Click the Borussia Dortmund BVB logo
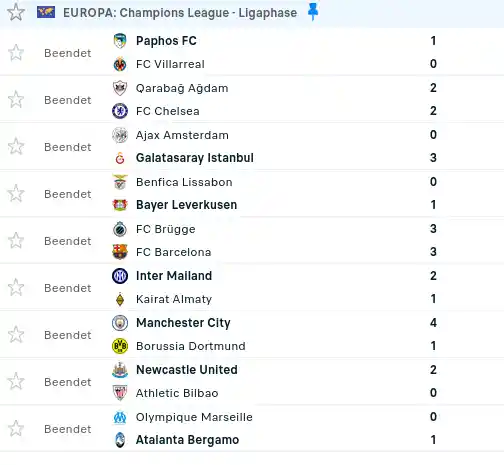The height and width of the screenshot is (465, 504). tap(120, 346)
